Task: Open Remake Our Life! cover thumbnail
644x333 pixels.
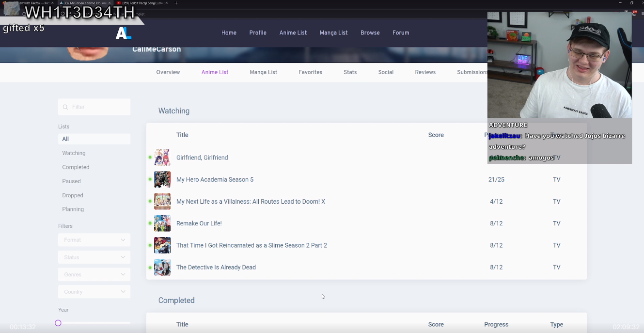Action: pos(162,223)
